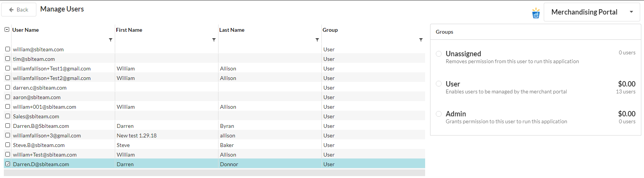644x178 pixels.
Task: Choose the User group radio option
Action: coord(439,83)
